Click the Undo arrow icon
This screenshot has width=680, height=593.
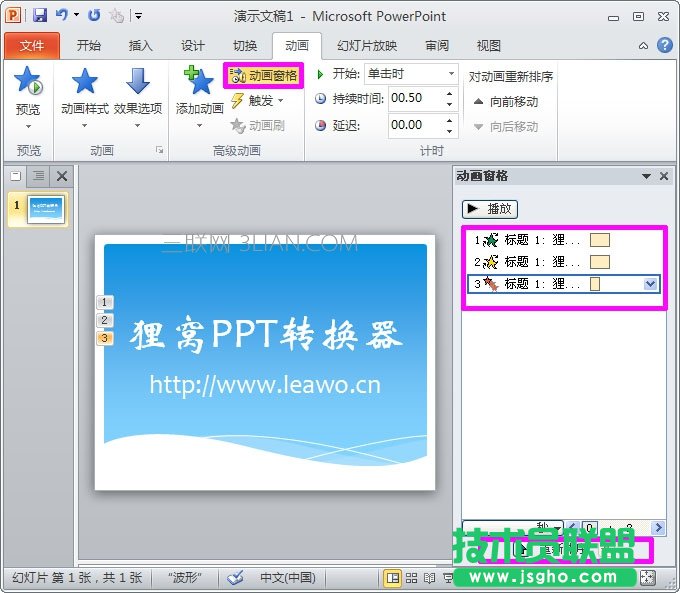click(62, 15)
